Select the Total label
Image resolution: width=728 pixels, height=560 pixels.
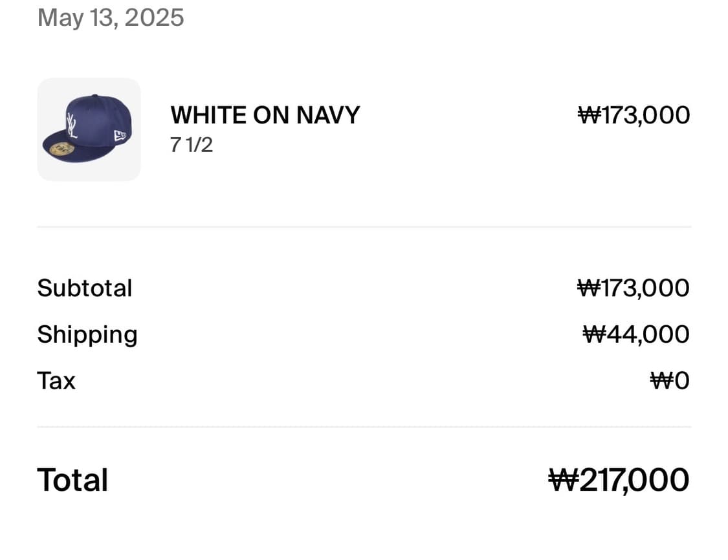click(x=72, y=480)
